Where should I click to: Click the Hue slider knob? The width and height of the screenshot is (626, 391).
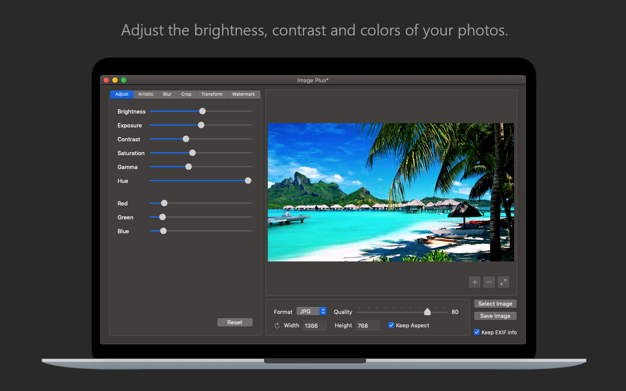coord(248,181)
